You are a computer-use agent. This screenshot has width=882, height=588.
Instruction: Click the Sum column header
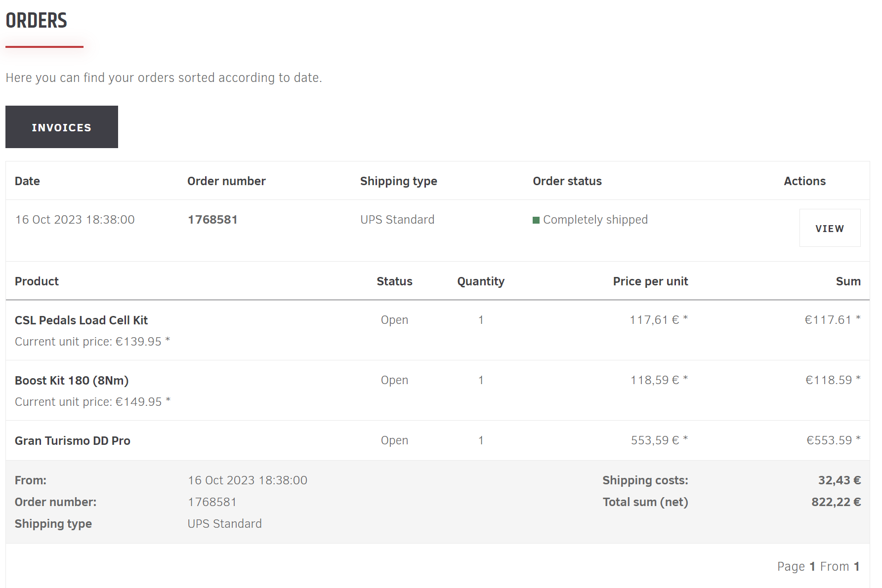pyautogui.click(x=848, y=281)
